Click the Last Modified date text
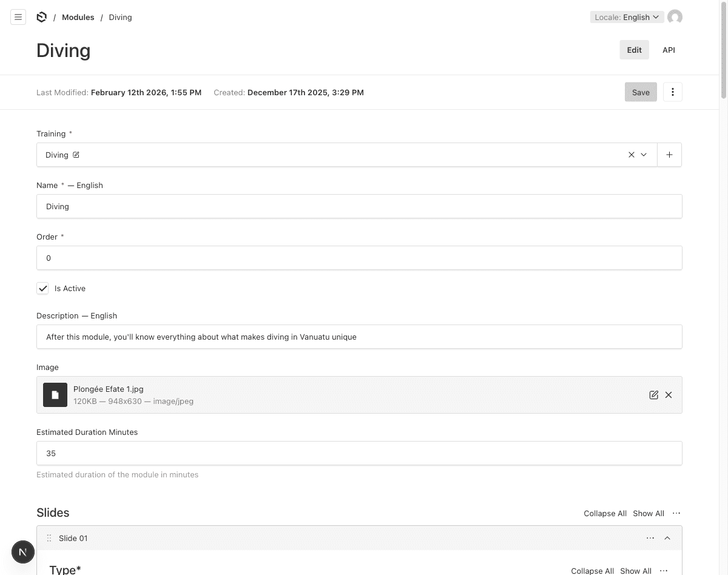The image size is (728, 575). pyautogui.click(x=146, y=92)
